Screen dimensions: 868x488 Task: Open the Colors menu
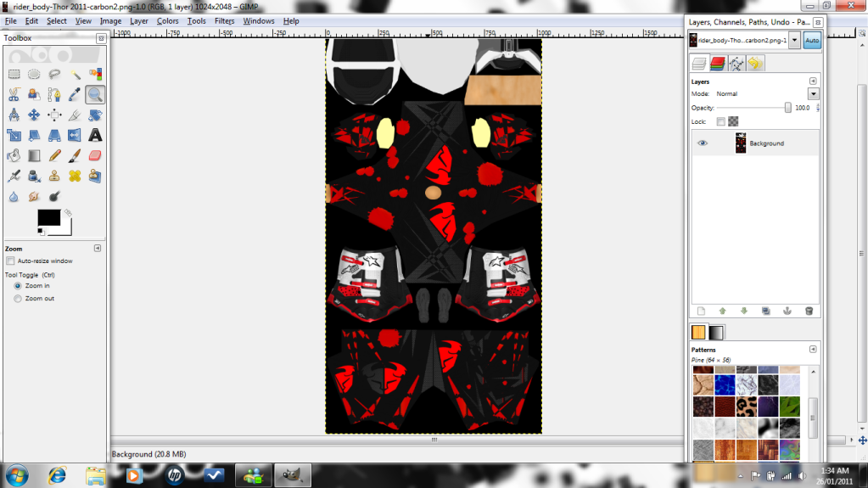tap(167, 21)
